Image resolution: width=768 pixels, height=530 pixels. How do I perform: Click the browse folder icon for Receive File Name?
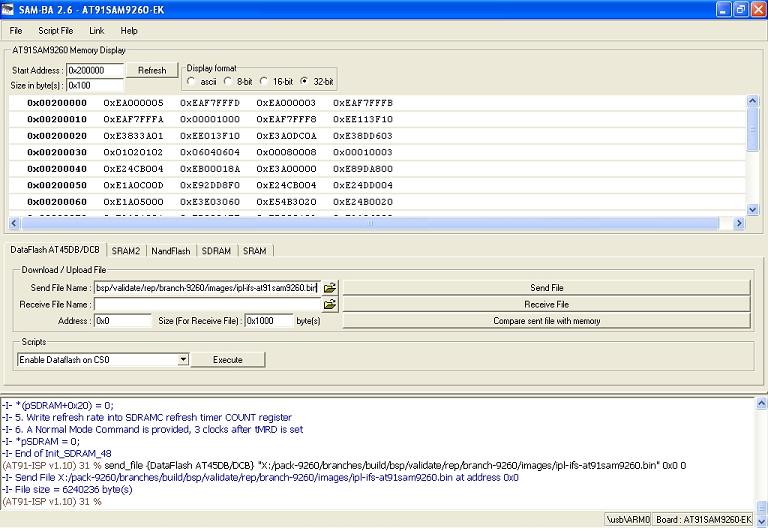tap(330, 304)
